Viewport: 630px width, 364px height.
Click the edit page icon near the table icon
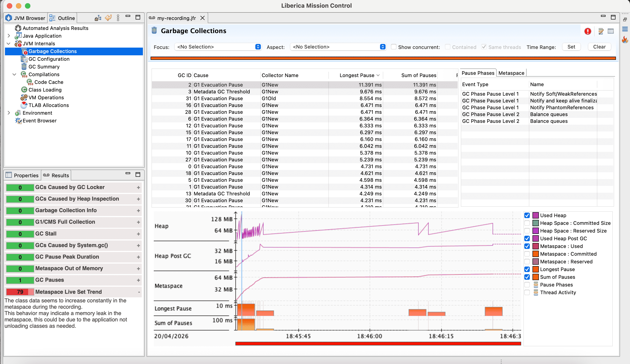pos(601,31)
